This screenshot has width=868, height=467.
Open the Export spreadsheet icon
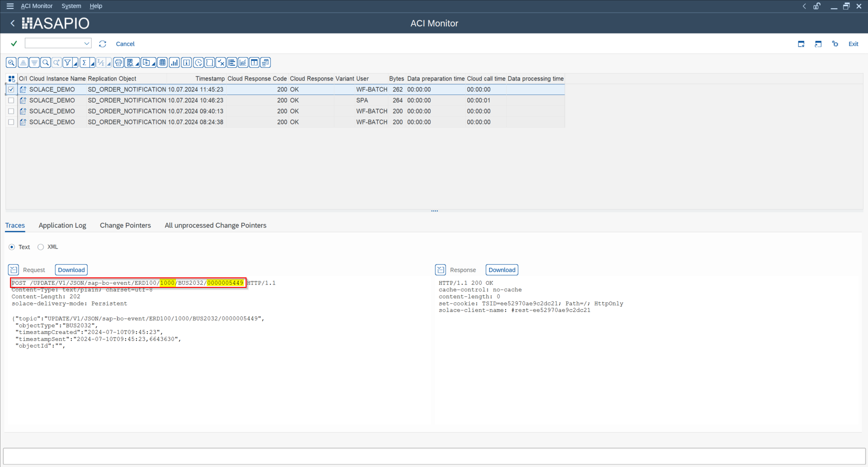[146, 62]
